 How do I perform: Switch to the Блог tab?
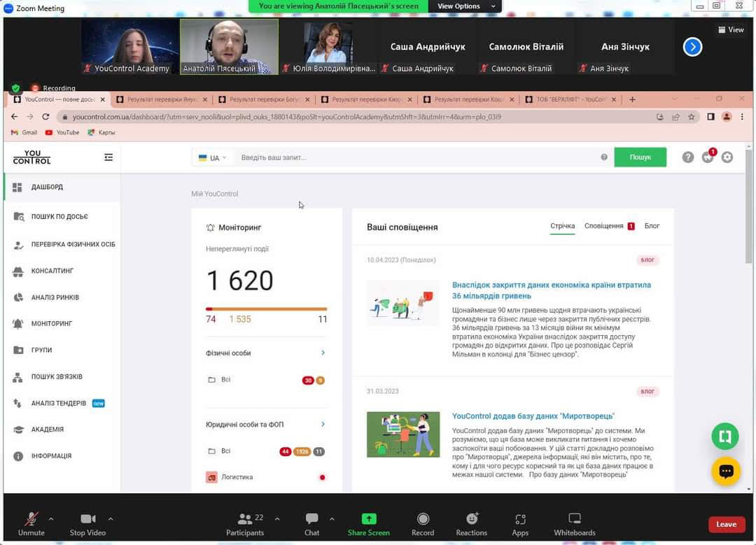(652, 226)
